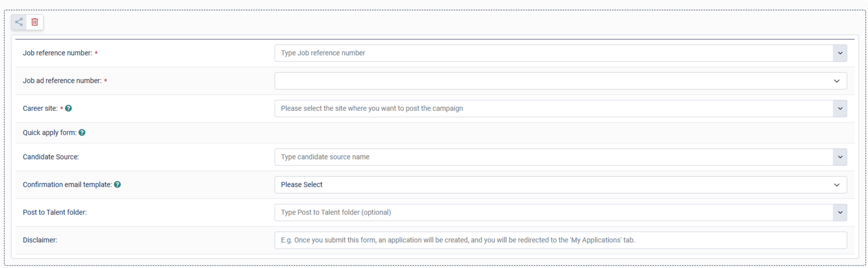Click the Post to Talent folder label
This screenshot has width=868, height=268.
(x=55, y=212)
